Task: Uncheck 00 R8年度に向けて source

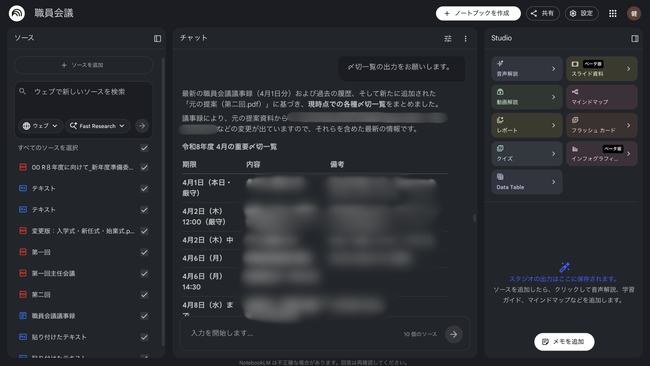Action: tap(144, 167)
